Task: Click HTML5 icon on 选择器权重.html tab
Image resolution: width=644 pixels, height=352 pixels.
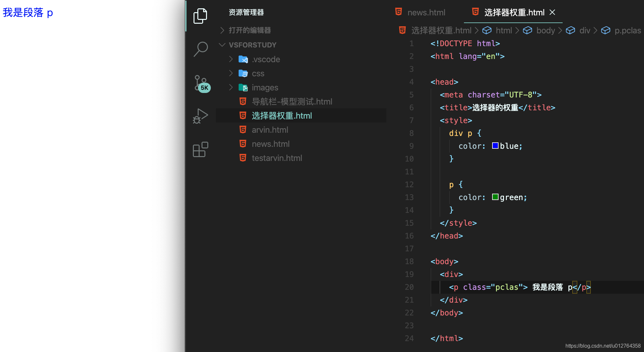Action: click(x=475, y=12)
